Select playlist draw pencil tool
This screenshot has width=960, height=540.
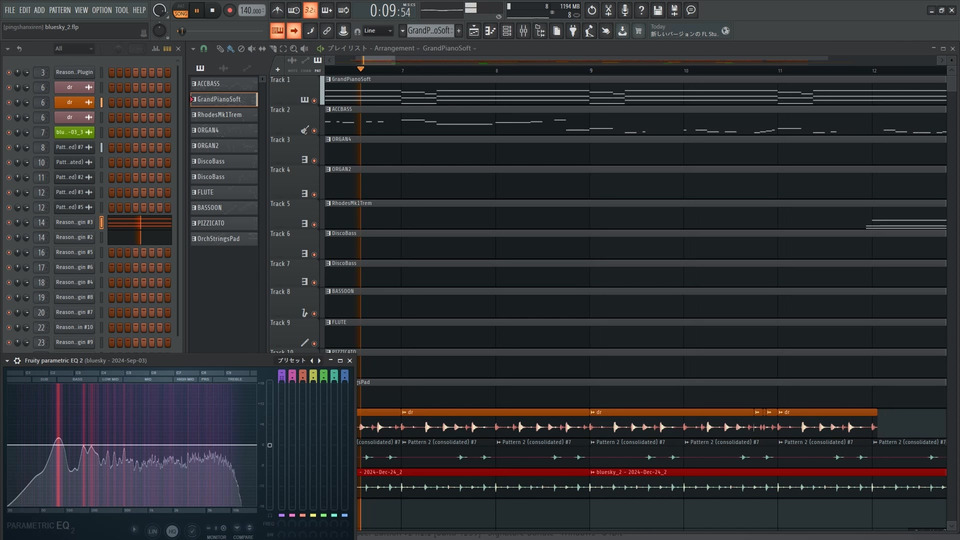point(220,48)
